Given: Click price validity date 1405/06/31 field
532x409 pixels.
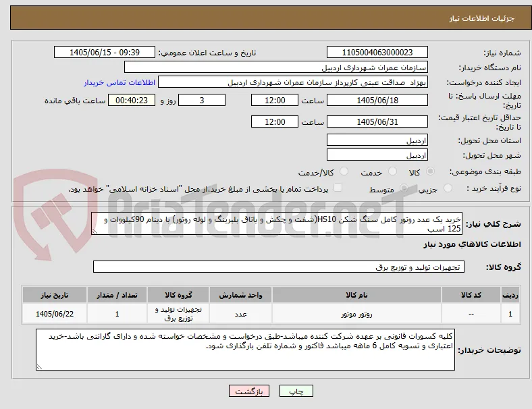Looking at the screenshot, I should [x=377, y=121].
